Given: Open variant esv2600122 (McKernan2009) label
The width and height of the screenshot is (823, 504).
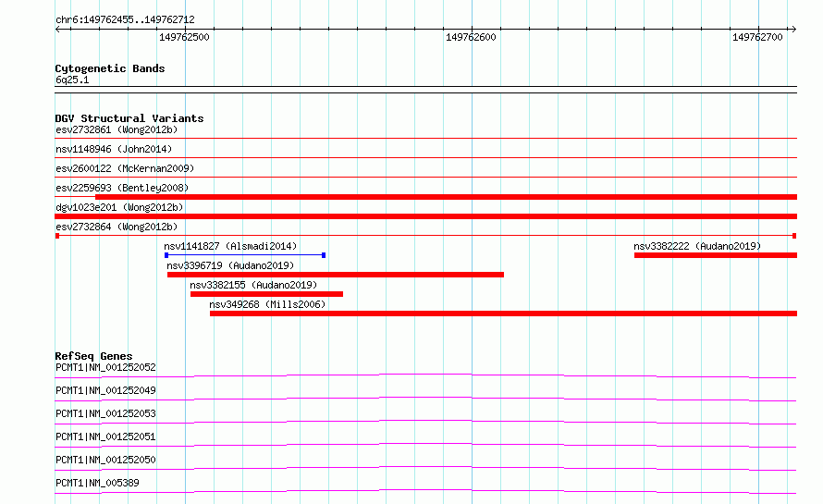Looking at the screenshot, I should click(125, 168).
